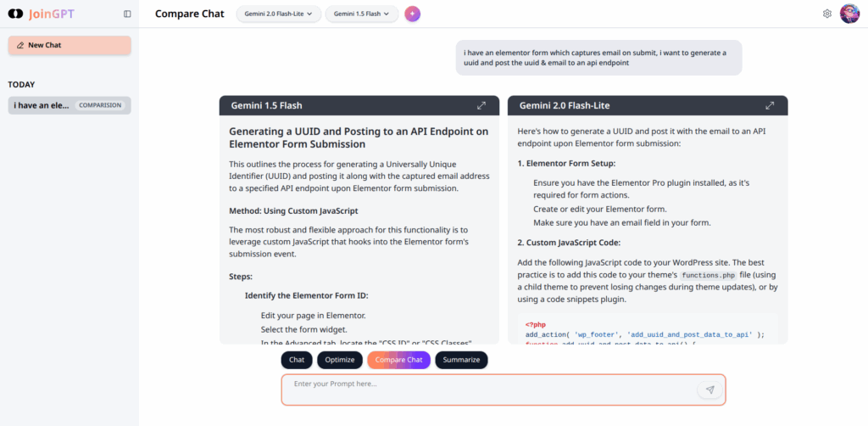Screen dimensions: 868x426
Task: Collapse the sidebar panel icon
Action: [127, 14]
